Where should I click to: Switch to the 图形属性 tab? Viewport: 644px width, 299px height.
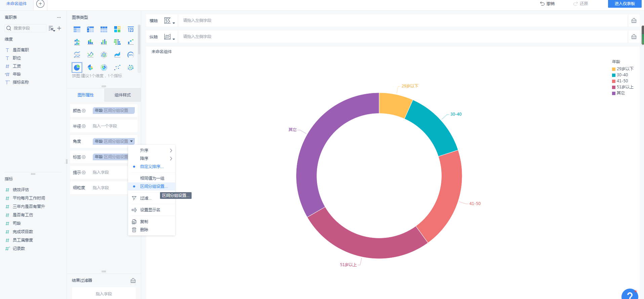pos(86,95)
